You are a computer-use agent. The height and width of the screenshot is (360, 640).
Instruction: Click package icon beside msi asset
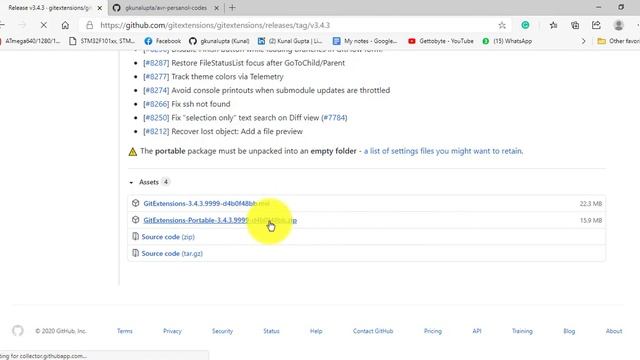[x=136, y=203]
